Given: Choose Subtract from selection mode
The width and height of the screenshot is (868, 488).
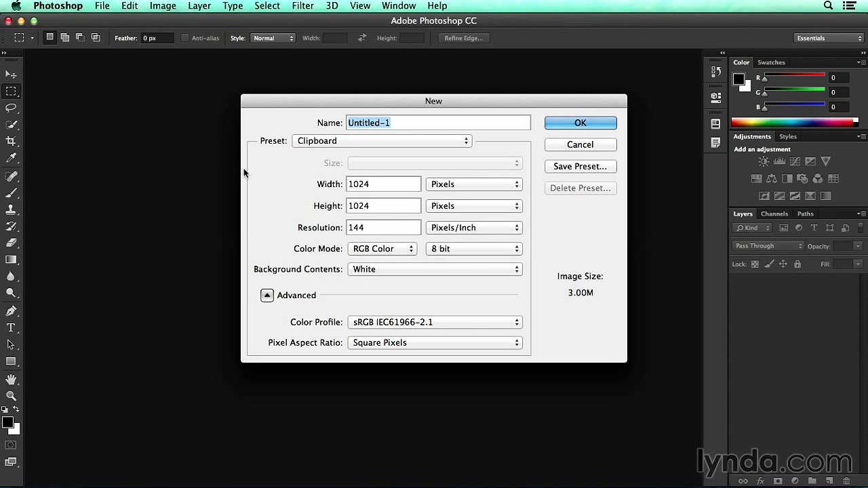Looking at the screenshot, I should 80,37.
